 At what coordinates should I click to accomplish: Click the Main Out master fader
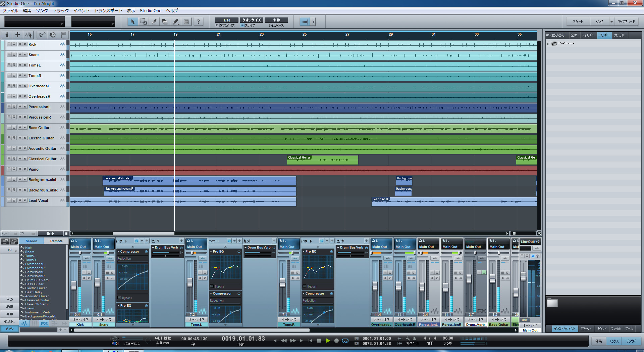pos(523,276)
